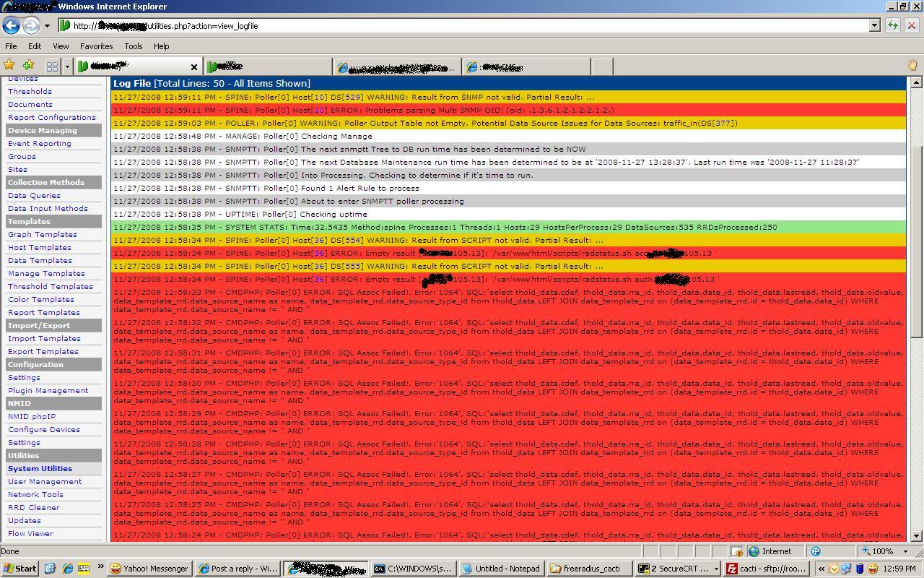Open System Utilities sidebar link

pyautogui.click(x=40, y=469)
